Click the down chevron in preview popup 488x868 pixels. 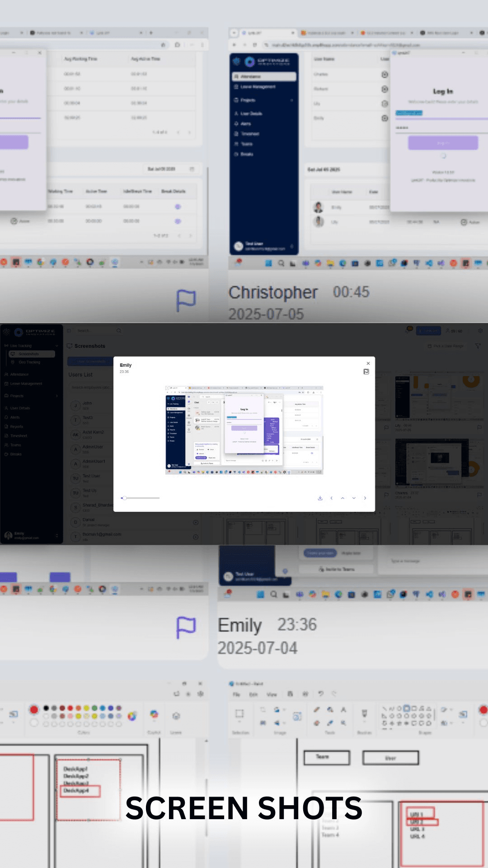click(x=354, y=498)
